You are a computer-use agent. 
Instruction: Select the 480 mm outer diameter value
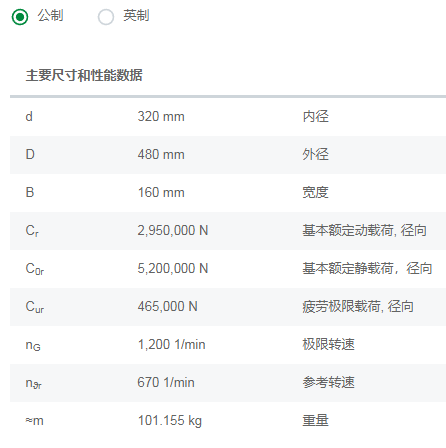point(161,155)
